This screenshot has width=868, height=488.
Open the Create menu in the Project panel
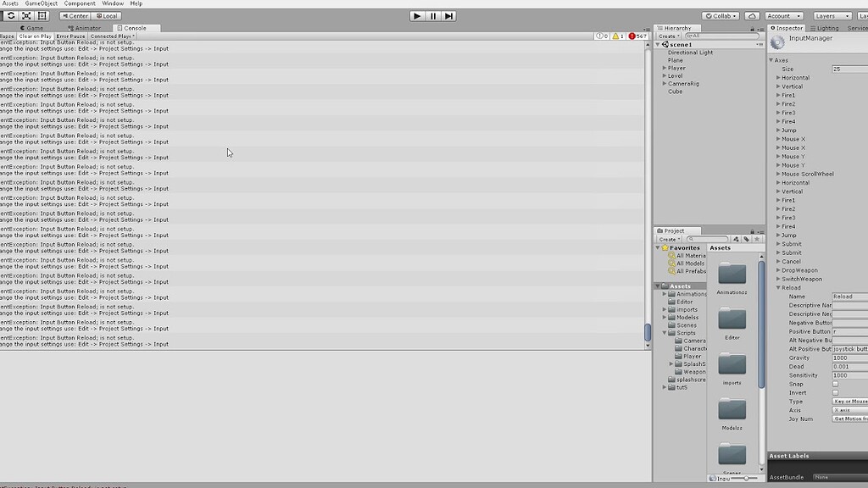click(668, 239)
